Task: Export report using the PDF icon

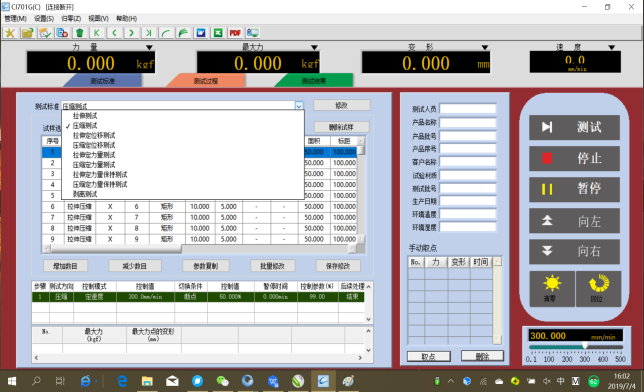Action: [x=235, y=33]
